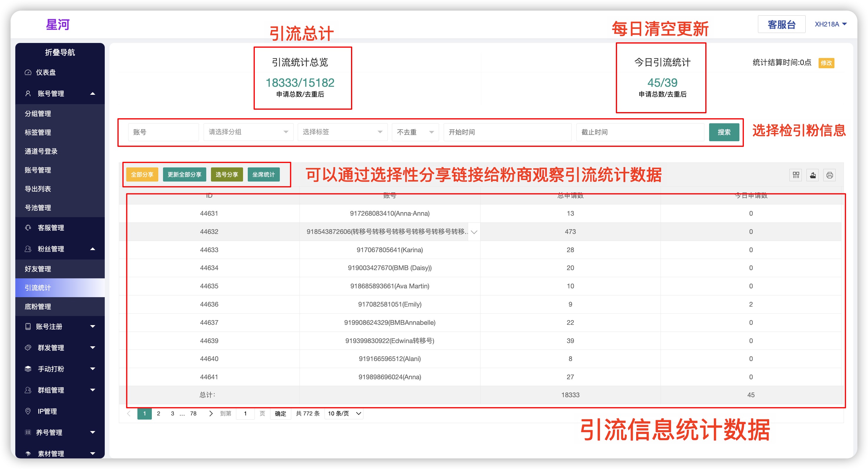Click the column filter grid icon

coord(796,175)
